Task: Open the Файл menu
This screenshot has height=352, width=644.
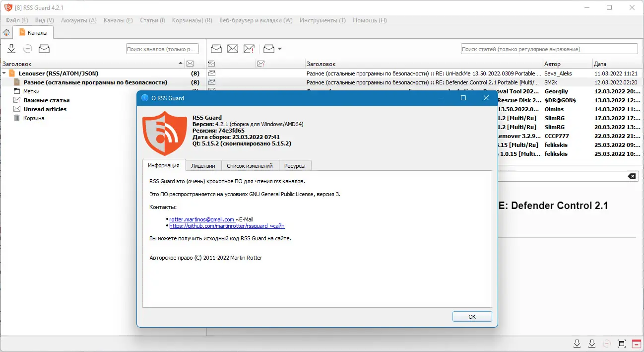Action: [x=17, y=20]
